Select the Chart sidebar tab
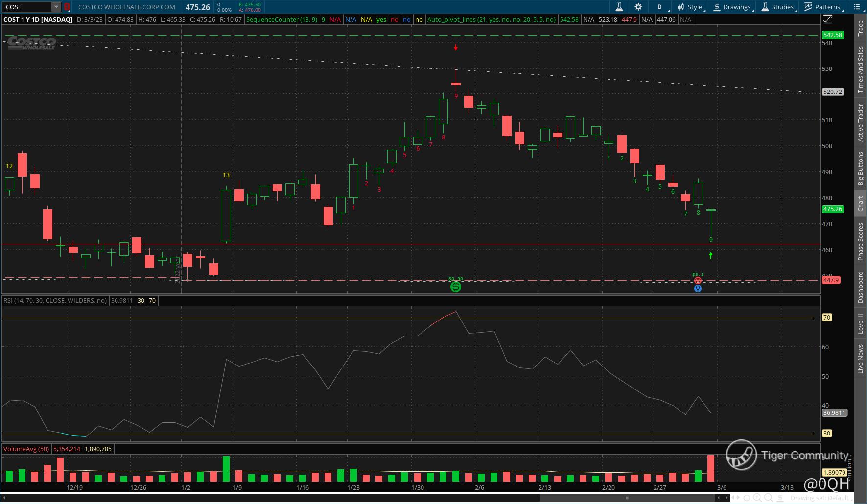Image resolution: width=867 pixels, height=504 pixels. click(860, 204)
